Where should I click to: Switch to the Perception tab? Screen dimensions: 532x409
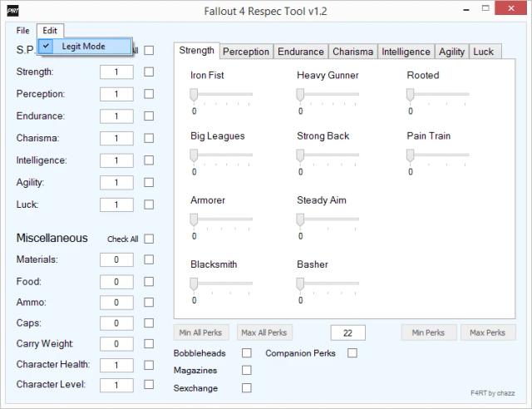tap(246, 52)
